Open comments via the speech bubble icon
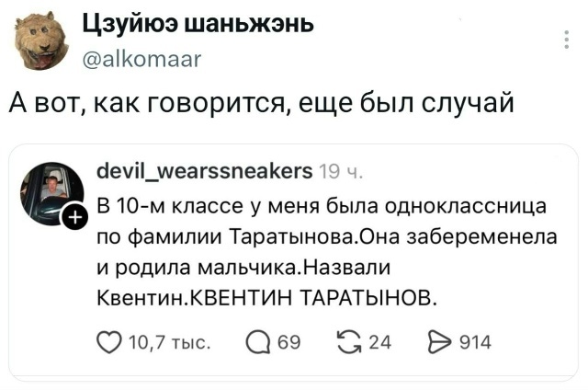The image size is (588, 390). click(x=258, y=343)
